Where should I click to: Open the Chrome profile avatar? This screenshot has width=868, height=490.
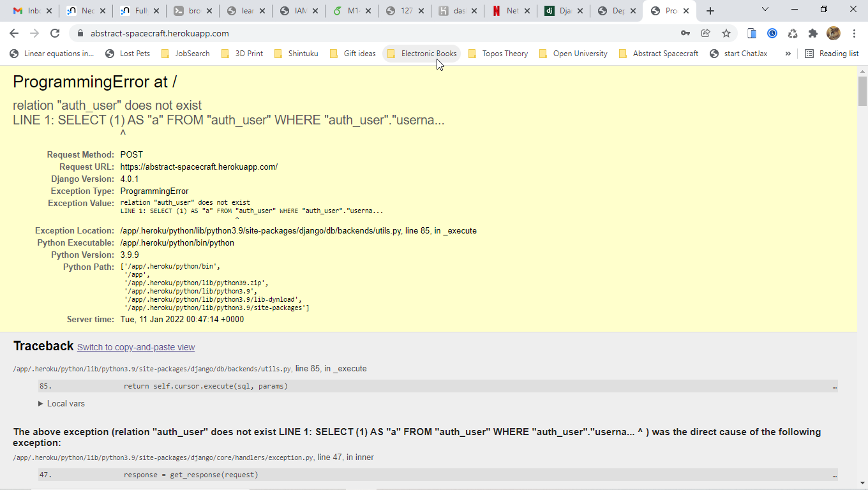[x=833, y=33]
